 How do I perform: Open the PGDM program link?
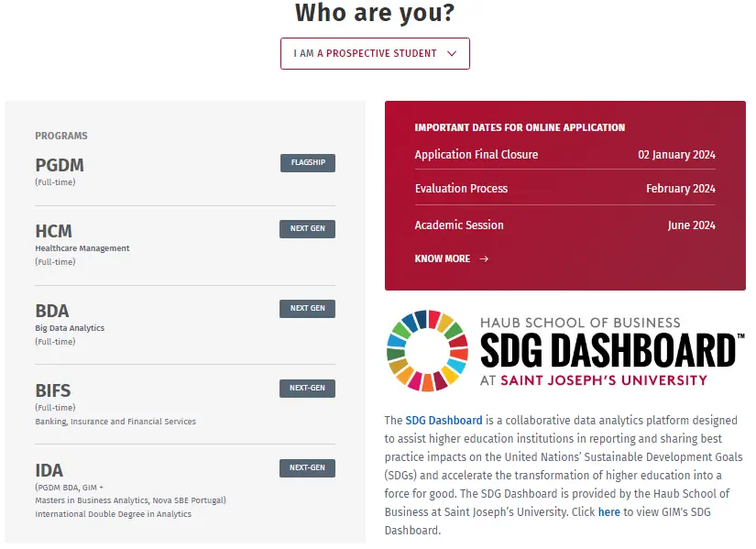(x=60, y=166)
